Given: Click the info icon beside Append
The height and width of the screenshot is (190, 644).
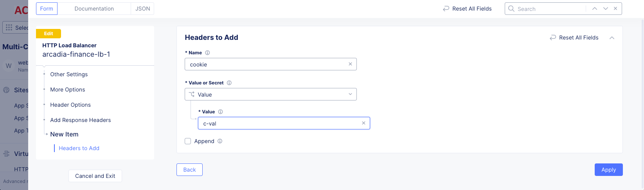Looking at the screenshot, I should pyautogui.click(x=220, y=141).
